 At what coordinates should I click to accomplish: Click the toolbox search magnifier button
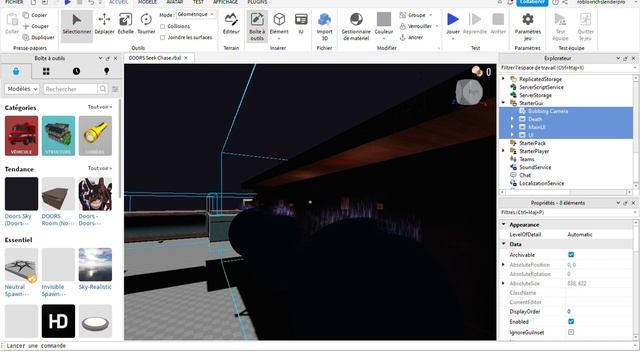click(103, 89)
